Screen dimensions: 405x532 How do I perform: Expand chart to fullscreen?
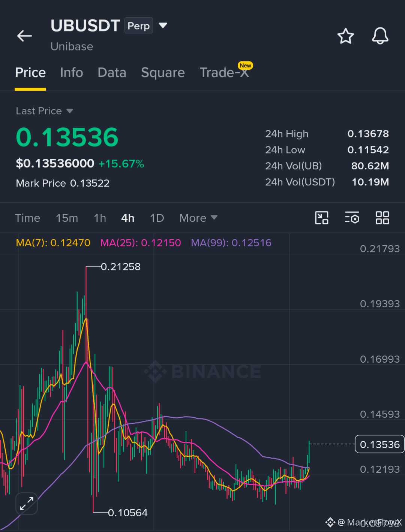coord(27,504)
